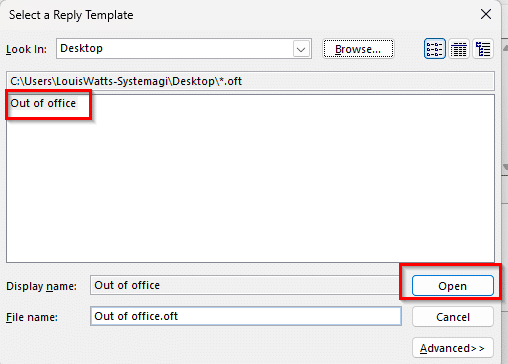Screen dimensions: 508x364
Task: Switch to the tree view icon
Action: click(x=483, y=49)
